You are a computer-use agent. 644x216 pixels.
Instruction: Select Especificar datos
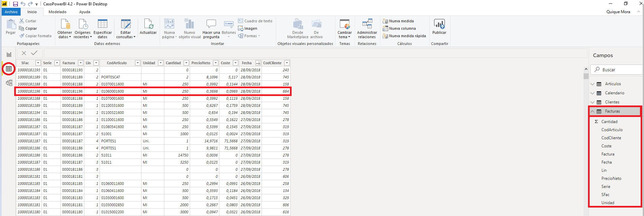click(x=103, y=29)
